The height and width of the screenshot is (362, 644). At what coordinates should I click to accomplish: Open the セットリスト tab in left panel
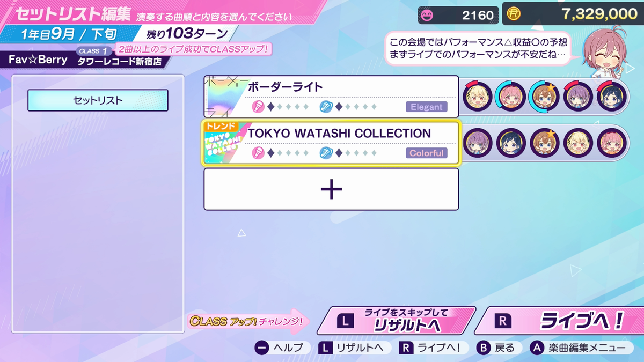98,100
